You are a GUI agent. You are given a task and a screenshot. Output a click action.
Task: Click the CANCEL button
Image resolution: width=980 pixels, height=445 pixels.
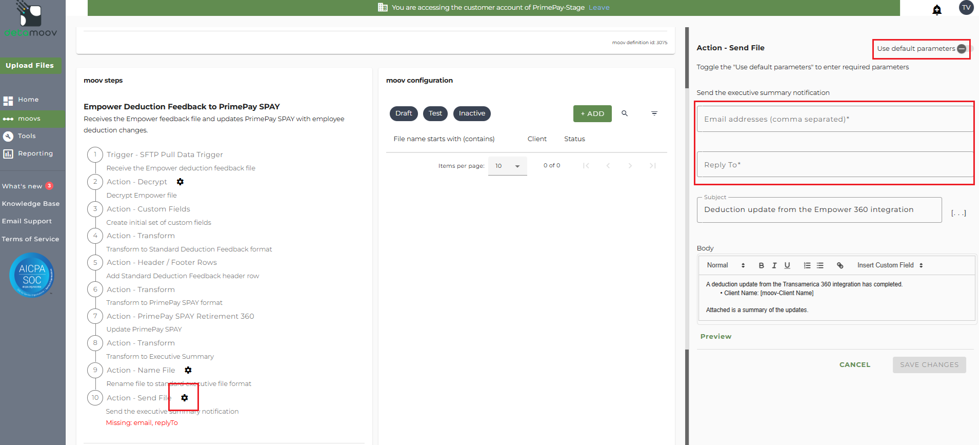[x=855, y=365]
